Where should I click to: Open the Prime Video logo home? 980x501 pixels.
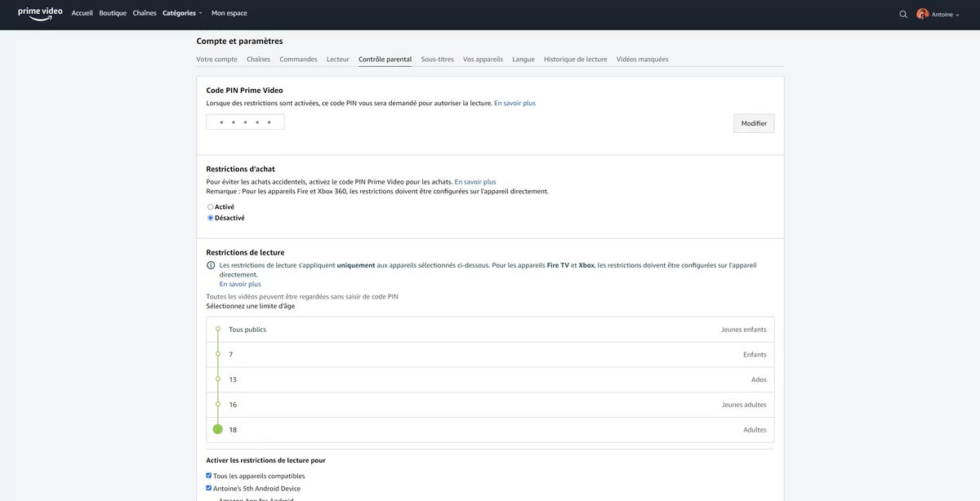(40, 14)
